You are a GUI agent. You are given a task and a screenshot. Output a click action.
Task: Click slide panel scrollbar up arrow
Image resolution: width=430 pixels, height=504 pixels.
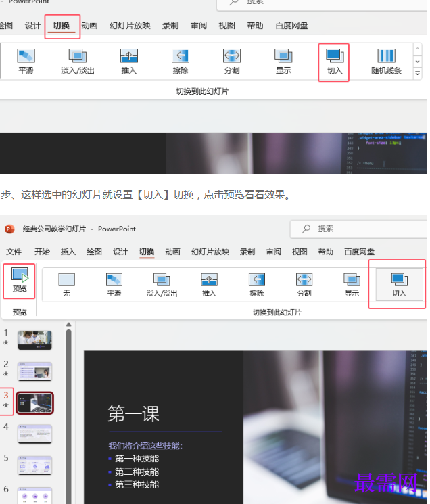coord(68,325)
